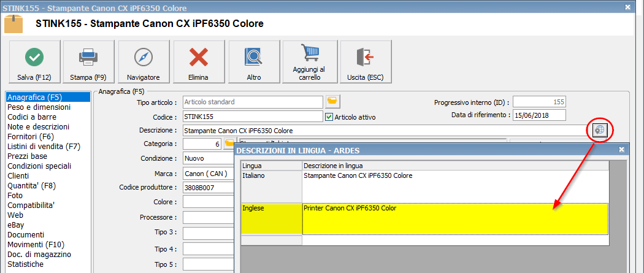Screen dimensions: 644x273
Task: Select the Inglese language row
Action: 271,219
